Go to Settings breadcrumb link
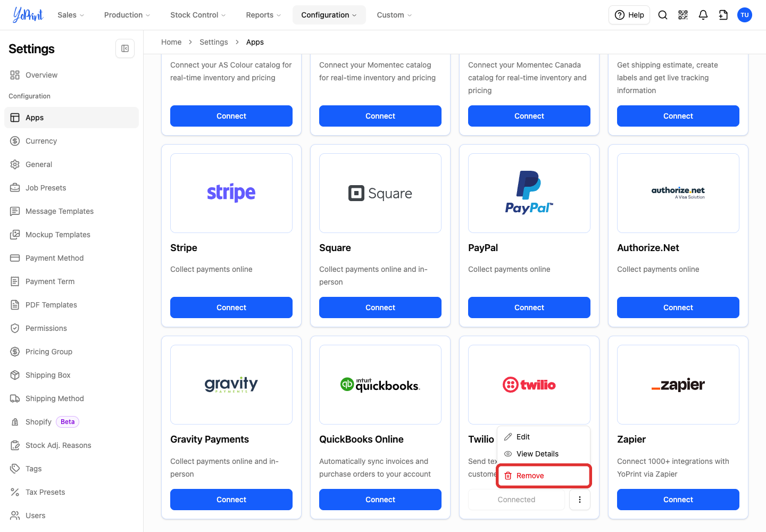 [x=213, y=42]
